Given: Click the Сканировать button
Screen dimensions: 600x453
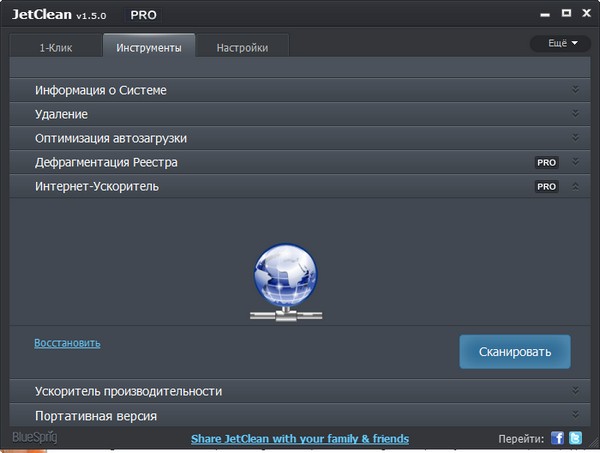Looking at the screenshot, I should [x=515, y=352].
